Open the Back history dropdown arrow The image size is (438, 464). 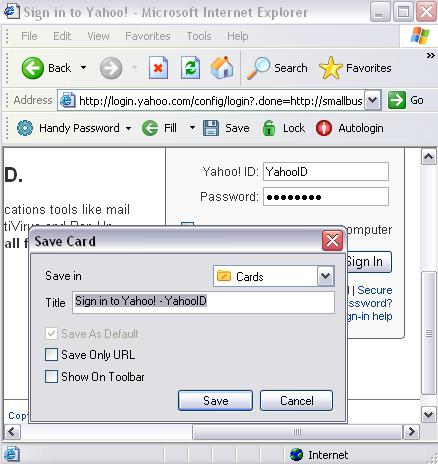click(x=83, y=68)
